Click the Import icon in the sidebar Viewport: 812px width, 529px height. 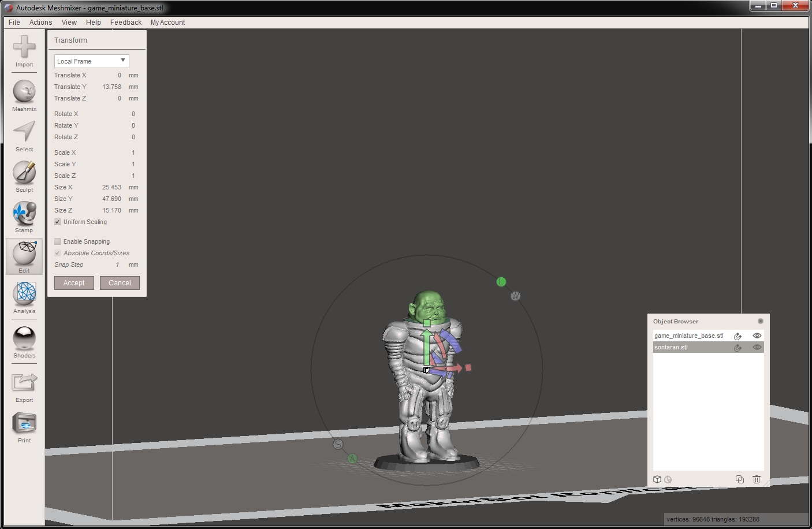tap(24, 50)
